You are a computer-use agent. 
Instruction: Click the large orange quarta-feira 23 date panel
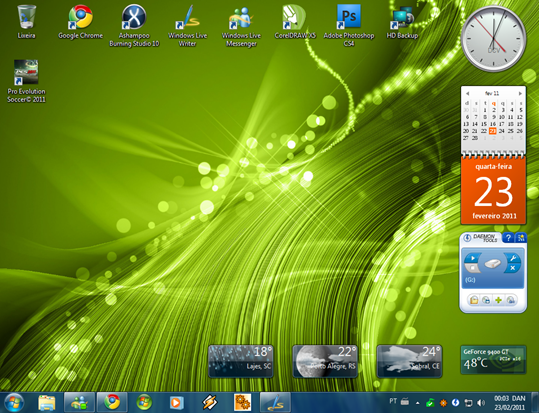[x=493, y=190]
